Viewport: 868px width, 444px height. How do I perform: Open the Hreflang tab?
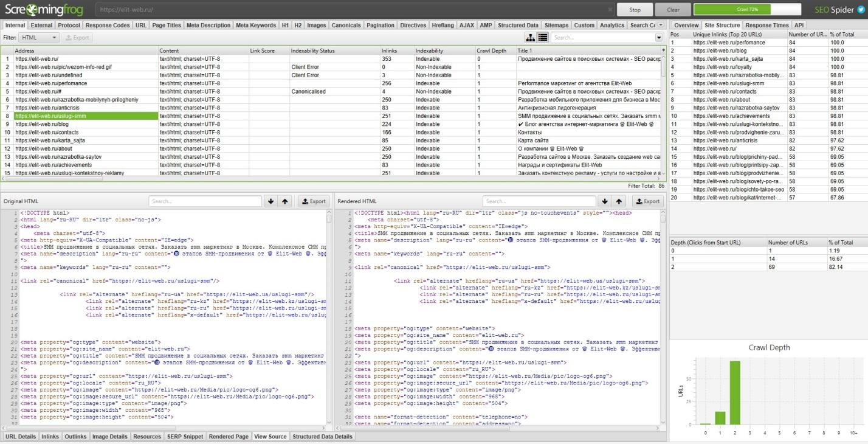[x=443, y=26]
